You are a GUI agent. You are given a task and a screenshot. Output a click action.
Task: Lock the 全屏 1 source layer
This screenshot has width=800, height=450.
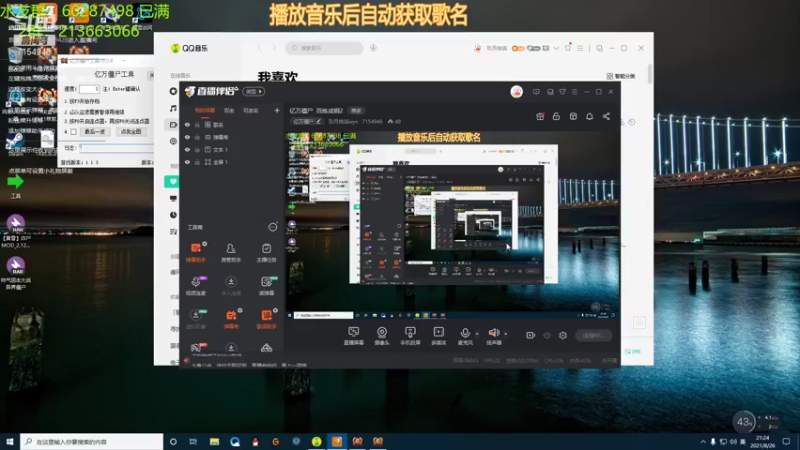pyautogui.click(x=197, y=162)
